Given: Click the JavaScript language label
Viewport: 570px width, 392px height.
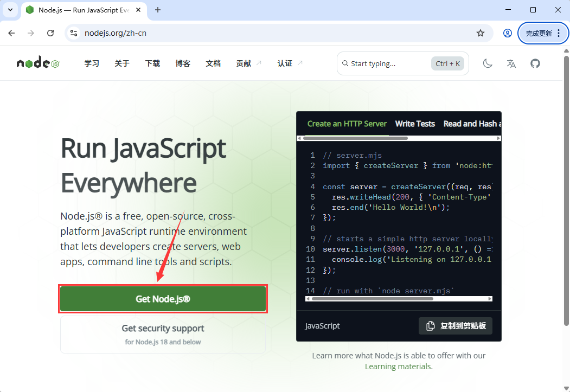Looking at the screenshot, I should pos(322,325).
